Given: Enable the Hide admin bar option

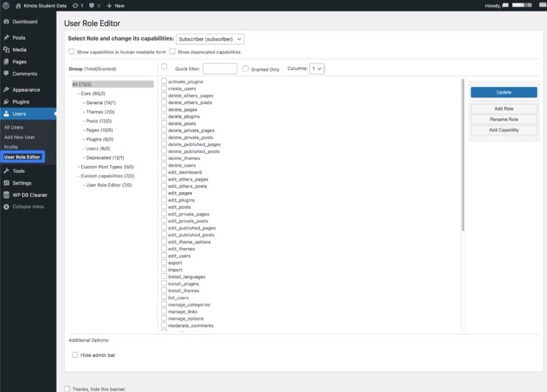Looking at the screenshot, I should 75,355.
